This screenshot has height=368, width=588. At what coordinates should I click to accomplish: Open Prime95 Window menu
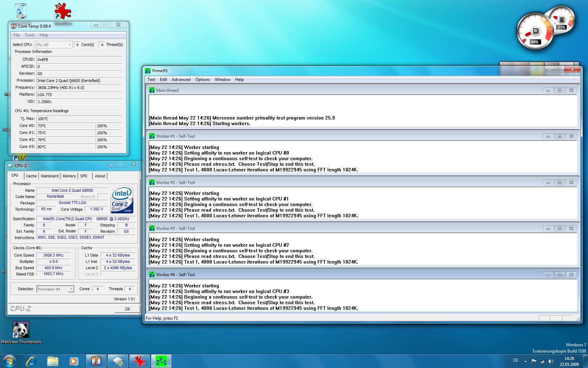pos(223,80)
